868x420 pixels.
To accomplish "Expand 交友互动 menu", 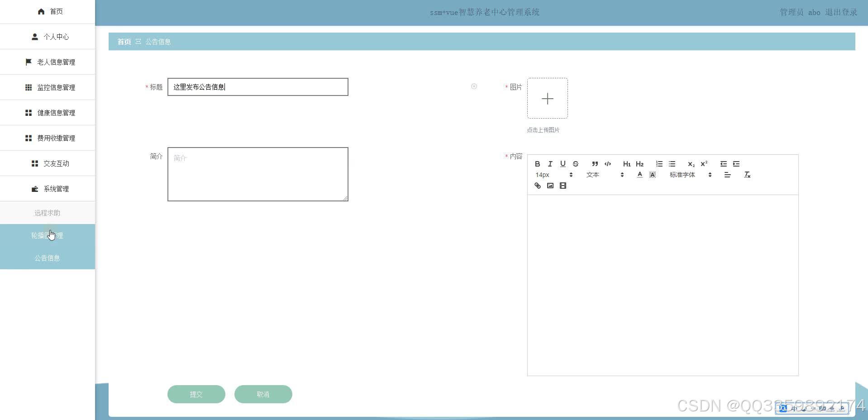I will 48,163.
